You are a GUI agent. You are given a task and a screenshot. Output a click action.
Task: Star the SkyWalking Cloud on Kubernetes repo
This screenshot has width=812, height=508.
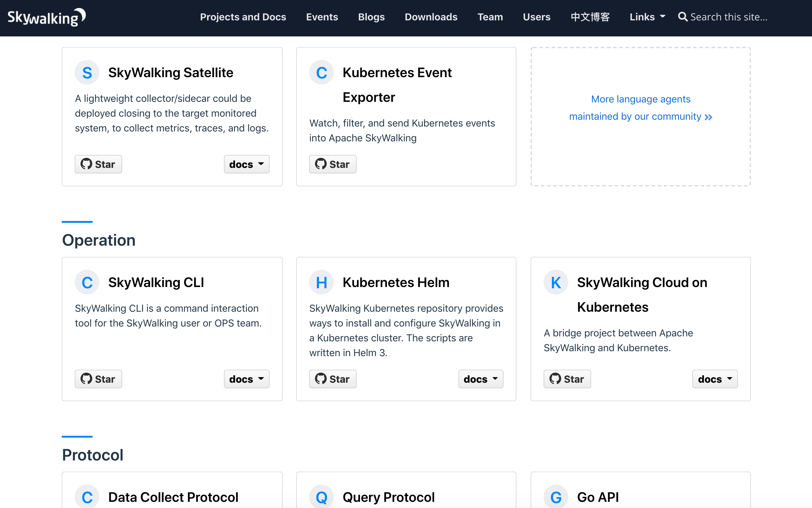tap(567, 379)
